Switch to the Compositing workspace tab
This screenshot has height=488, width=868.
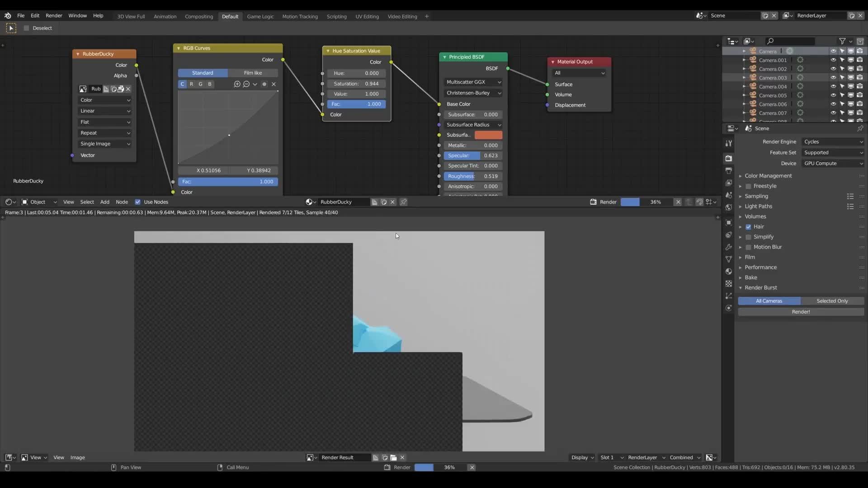pyautogui.click(x=199, y=16)
